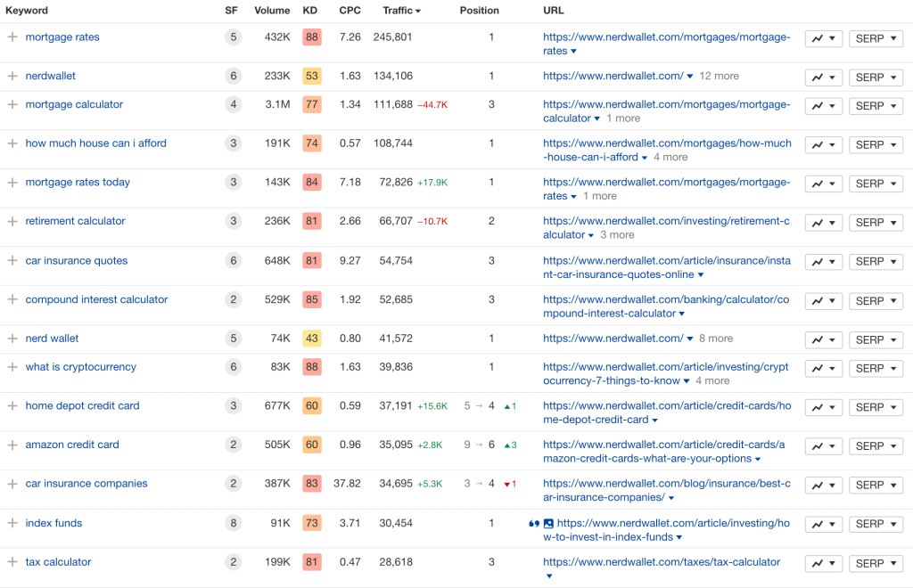
Task: Click plus icon beside compound interest calculator
Action: (12, 299)
